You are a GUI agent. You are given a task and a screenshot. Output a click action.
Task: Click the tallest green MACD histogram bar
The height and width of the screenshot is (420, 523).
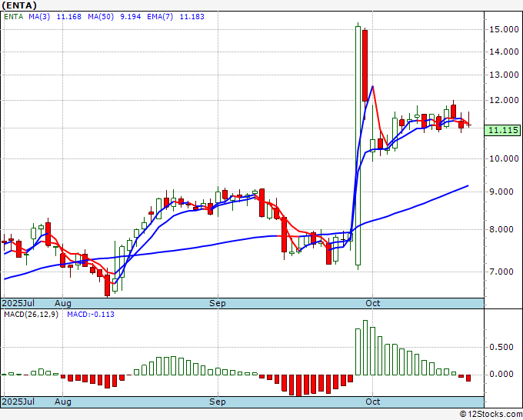click(x=365, y=348)
